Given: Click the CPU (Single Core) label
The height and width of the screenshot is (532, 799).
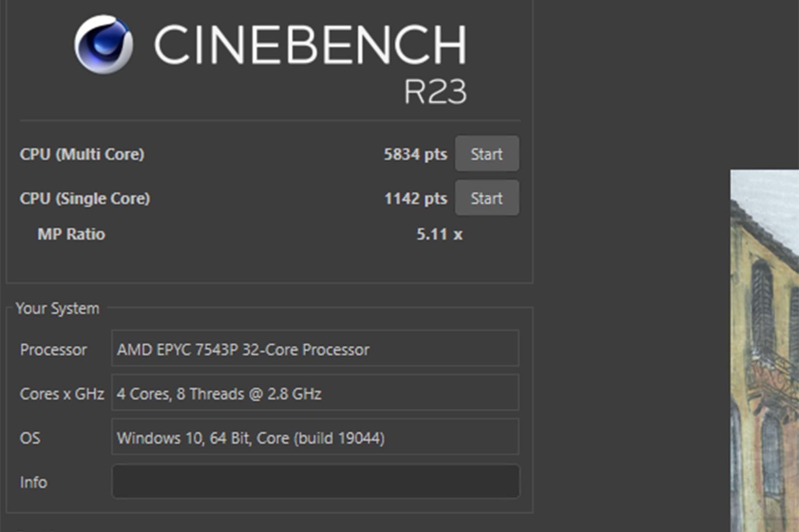Looking at the screenshot, I should pos(85,199).
